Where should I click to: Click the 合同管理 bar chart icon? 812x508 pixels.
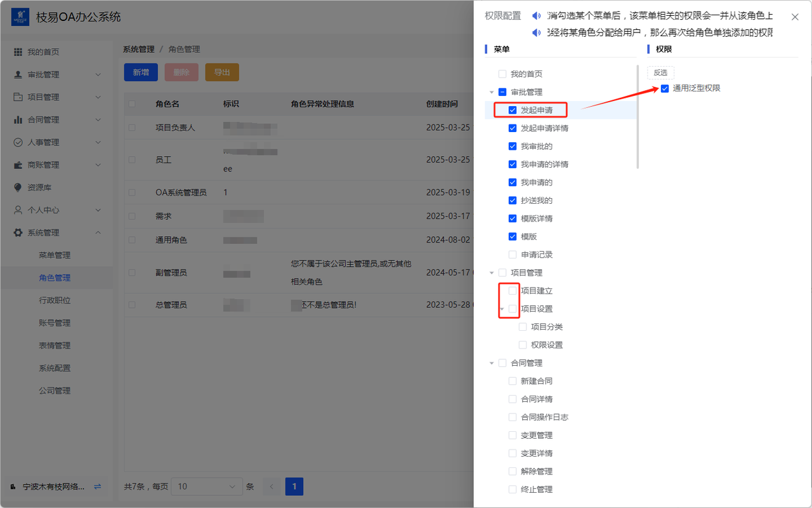pos(18,119)
